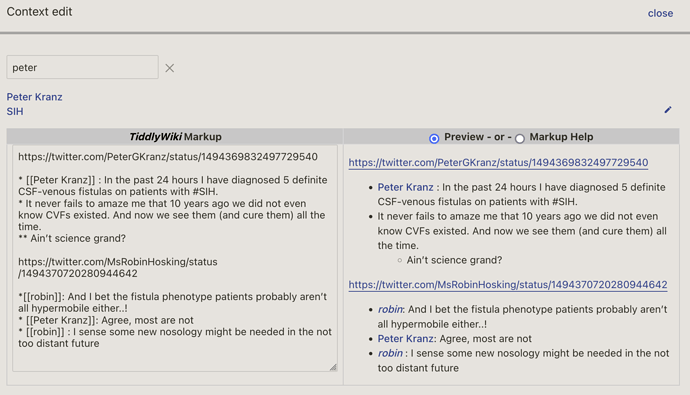Grab the textarea resize handle

(x=333, y=367)
